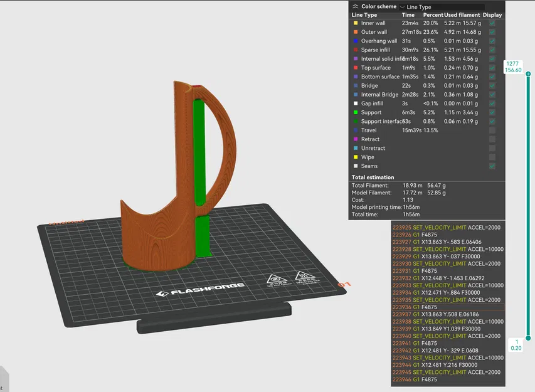Disable the Seams display checkbox

click(x=492, y=166)
